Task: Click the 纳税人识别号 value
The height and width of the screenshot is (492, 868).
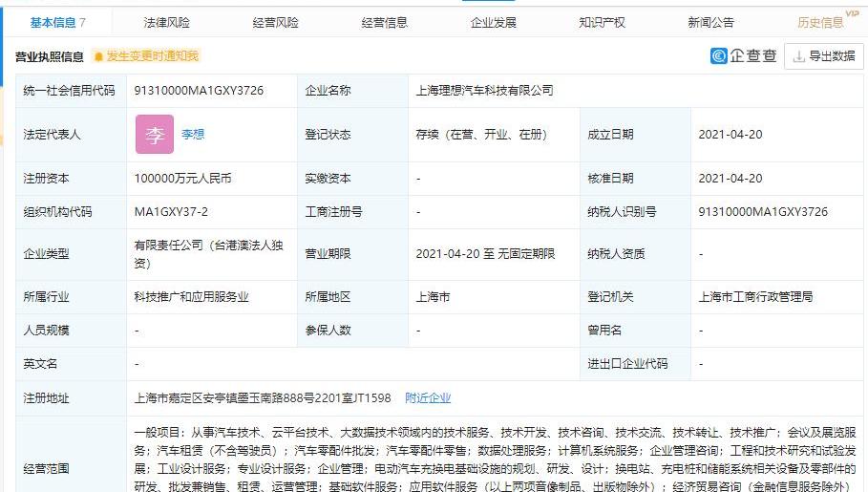Action: (x=763, y=212)
